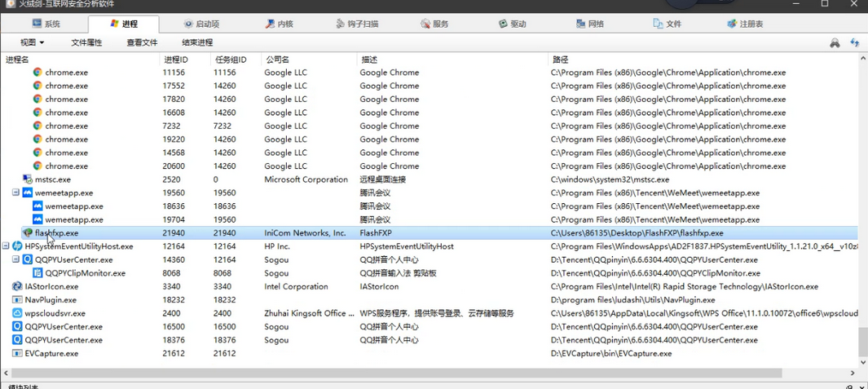Click the icon of QQPYUserCenter.exe PID 16500

(x=17, y=327)
